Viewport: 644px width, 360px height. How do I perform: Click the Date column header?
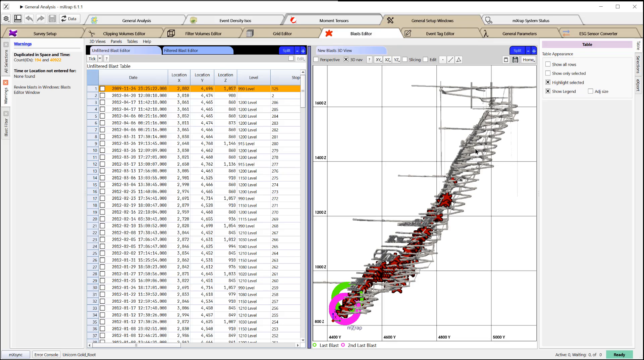coord(133,77)
